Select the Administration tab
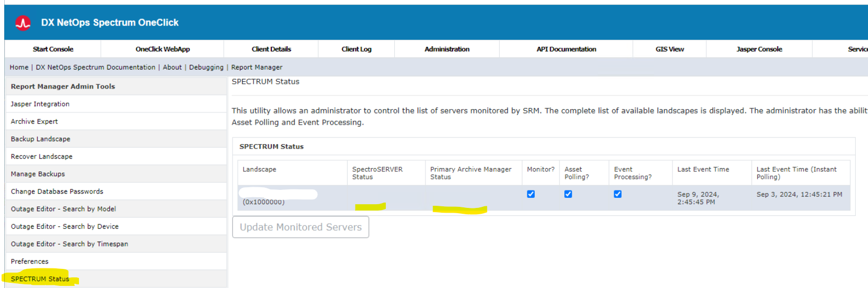This screenshot has width=868, height=288. (447, 49)
